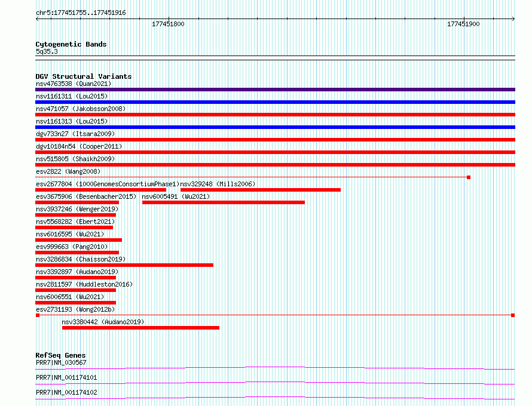Click dgv10184n54 (Cooper2011) label
The height and width of the screenshot is (406, 532).
pos(79,146)
